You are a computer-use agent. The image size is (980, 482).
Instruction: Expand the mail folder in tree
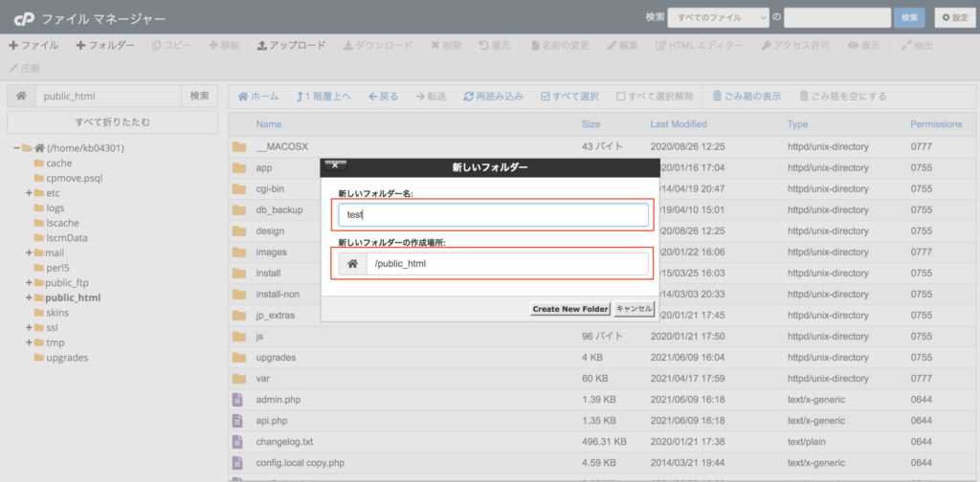coord(29,252)
